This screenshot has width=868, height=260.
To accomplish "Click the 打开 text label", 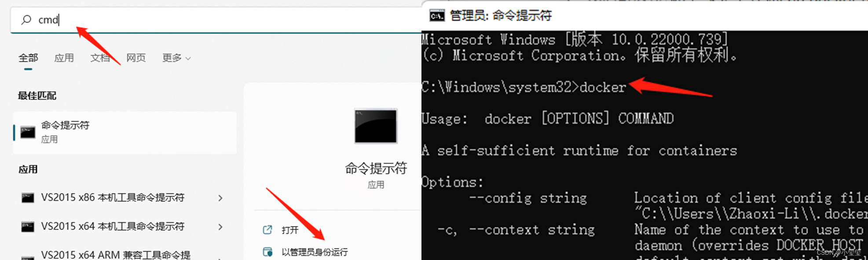I will [x=290, y=230].
